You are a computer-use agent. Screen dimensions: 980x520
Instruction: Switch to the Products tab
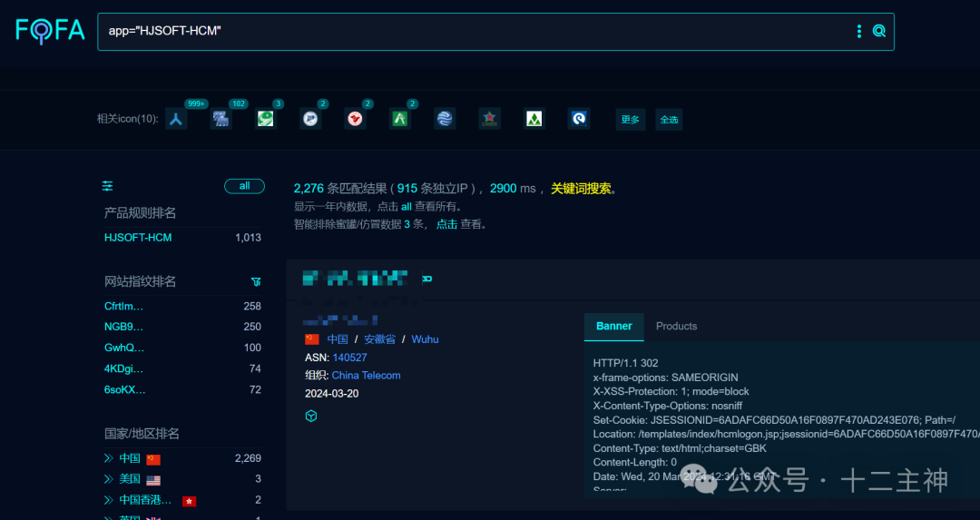point(676,327)
